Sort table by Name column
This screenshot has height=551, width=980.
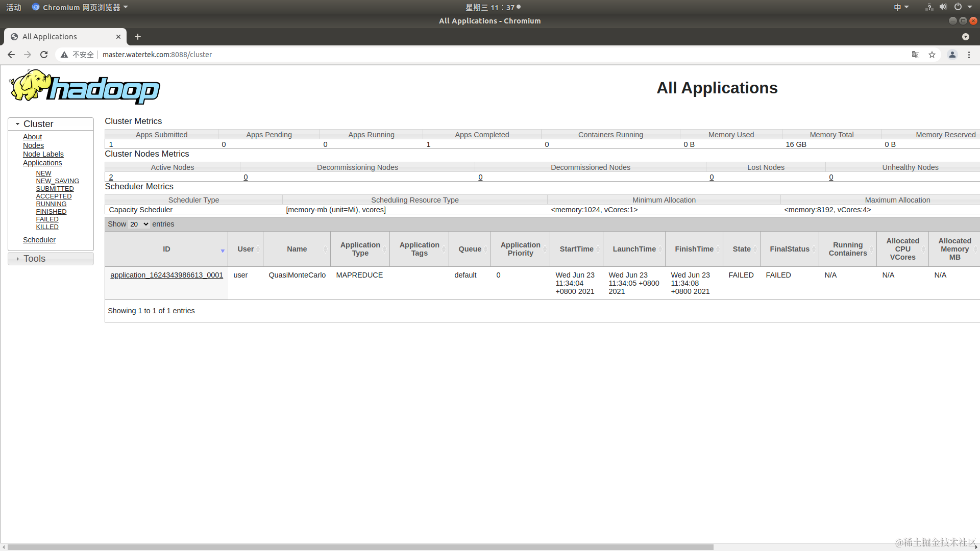(297, 249)
